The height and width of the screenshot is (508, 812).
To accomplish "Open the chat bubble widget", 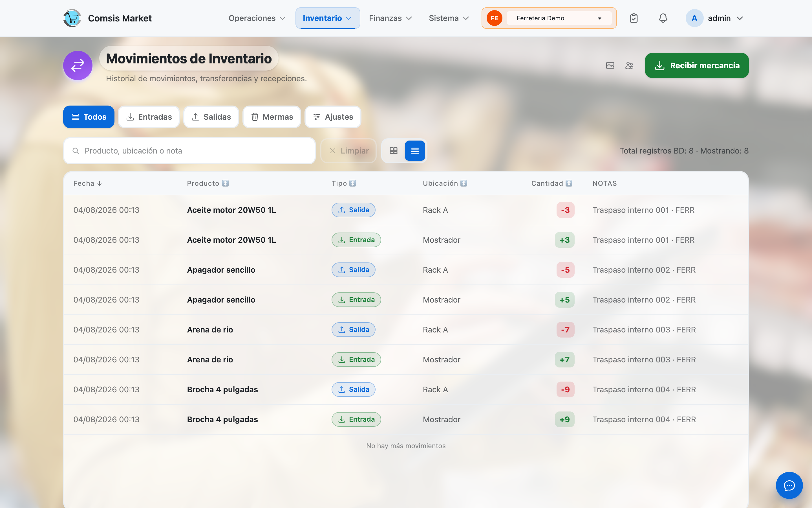I will click(789, 485).
